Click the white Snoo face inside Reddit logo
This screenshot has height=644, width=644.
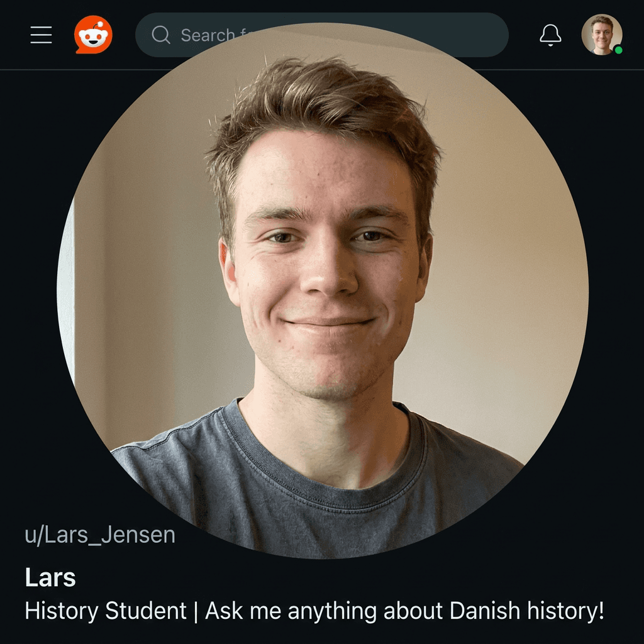tap(93, 38)
